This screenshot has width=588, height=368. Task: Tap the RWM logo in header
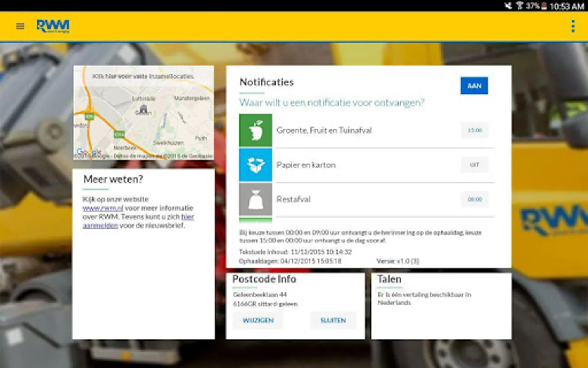[53, 26]
